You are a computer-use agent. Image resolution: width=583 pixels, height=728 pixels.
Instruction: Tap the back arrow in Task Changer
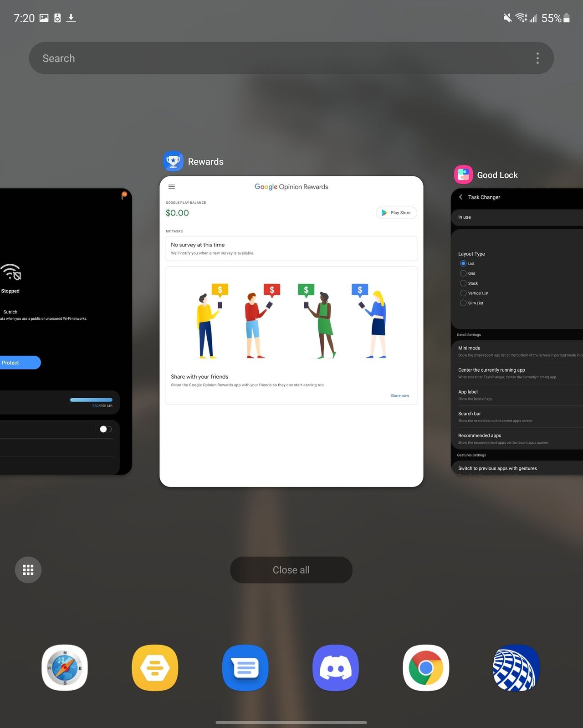[460, 197]
